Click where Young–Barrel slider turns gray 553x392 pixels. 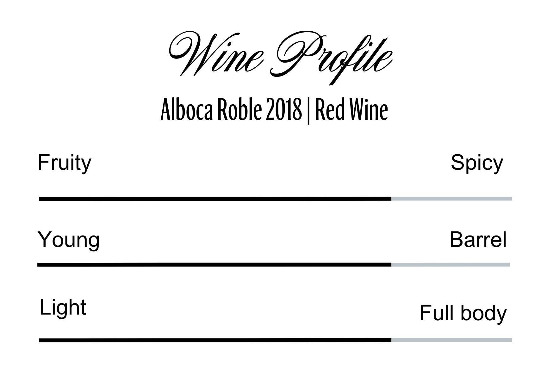(391, 265)
